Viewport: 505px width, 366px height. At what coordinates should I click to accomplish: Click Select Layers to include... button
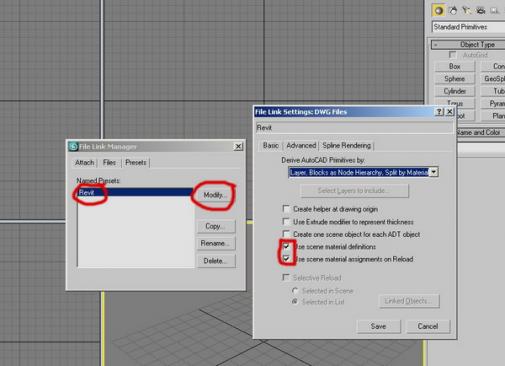[x=354, y=191]
